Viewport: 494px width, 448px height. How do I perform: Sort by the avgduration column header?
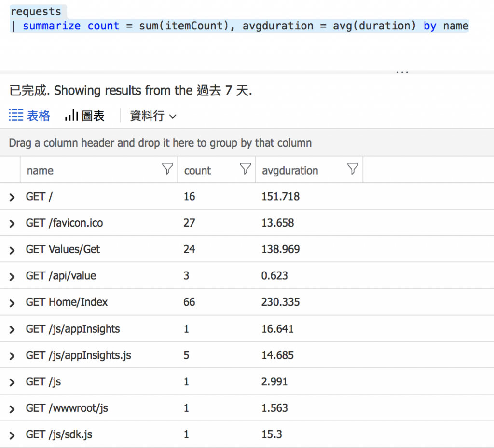point(289,171)
